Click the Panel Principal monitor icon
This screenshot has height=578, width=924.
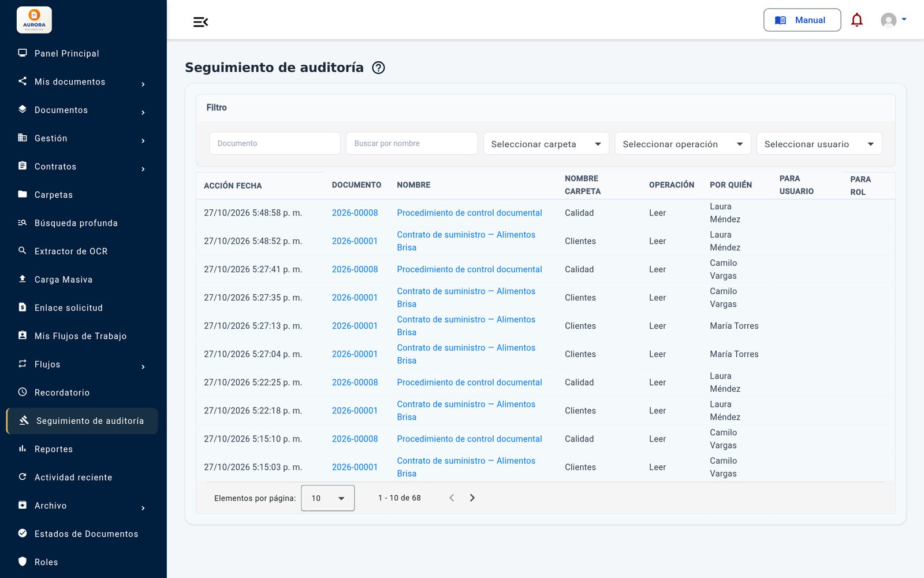tap(23, 53)
